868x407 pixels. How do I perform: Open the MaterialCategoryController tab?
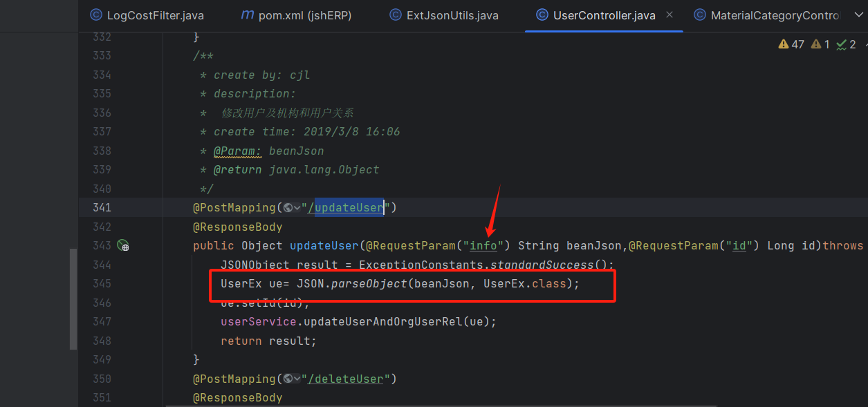click(766, 15)
